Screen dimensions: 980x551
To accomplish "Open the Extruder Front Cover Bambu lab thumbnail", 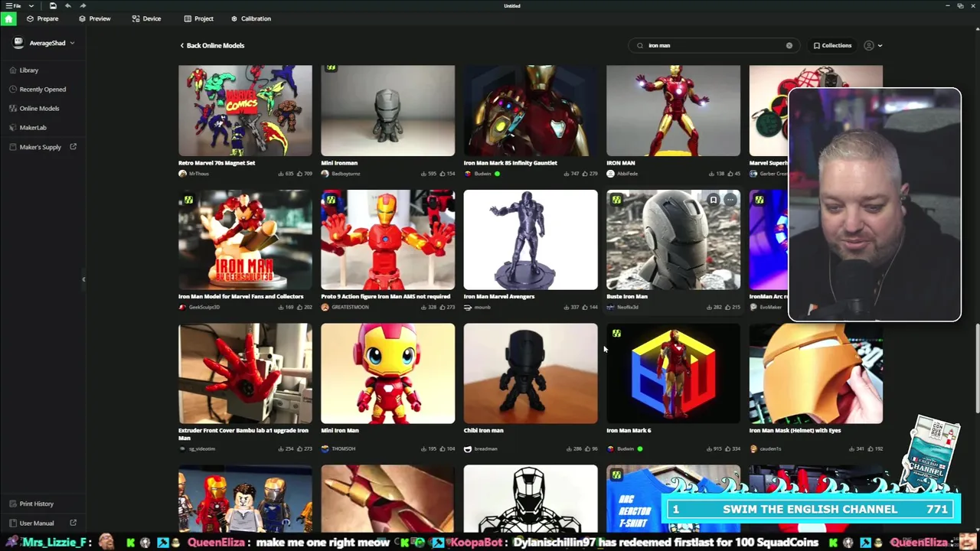I will (x=245, y=373).
